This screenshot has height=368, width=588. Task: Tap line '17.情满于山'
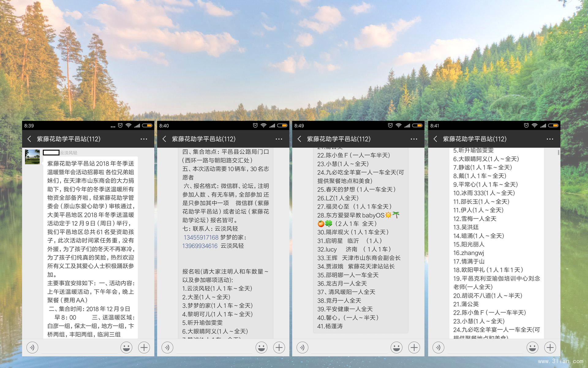click(469, 262)
